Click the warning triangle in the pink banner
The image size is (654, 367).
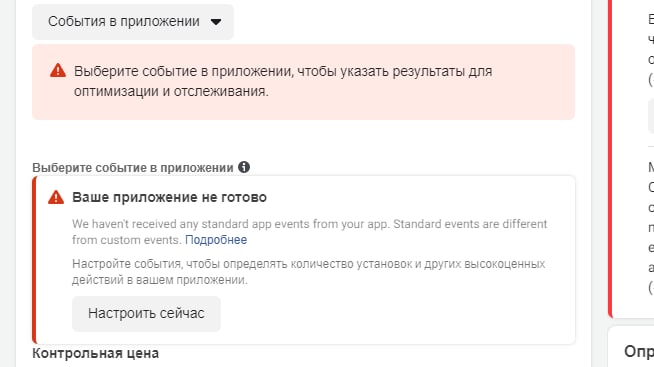[x=58, y=70]
